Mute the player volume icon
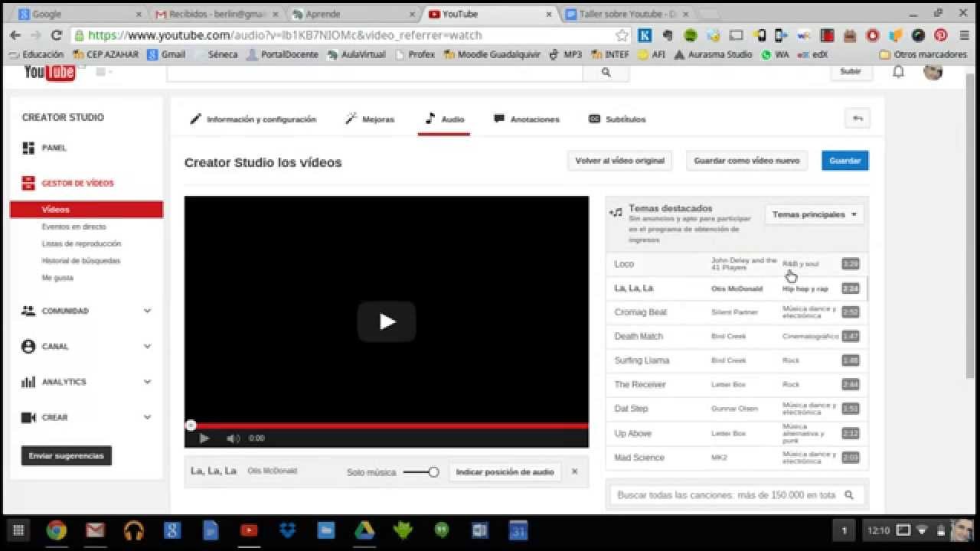 pyautogui.click(x=233, y=439)
